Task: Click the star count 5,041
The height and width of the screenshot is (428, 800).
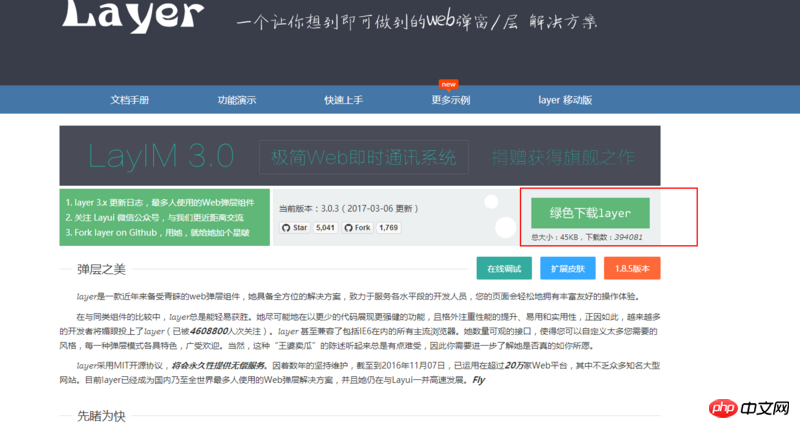Action: click(x=325, y=228)
